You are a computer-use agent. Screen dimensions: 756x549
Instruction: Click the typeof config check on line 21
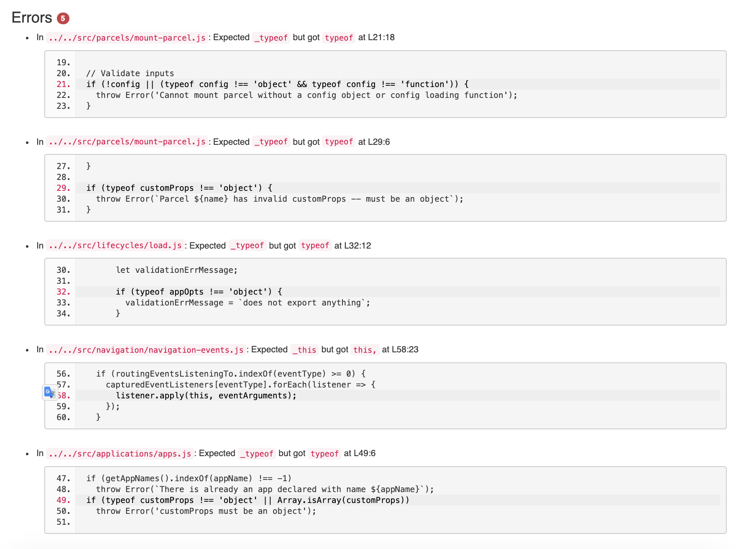point(278,84)
